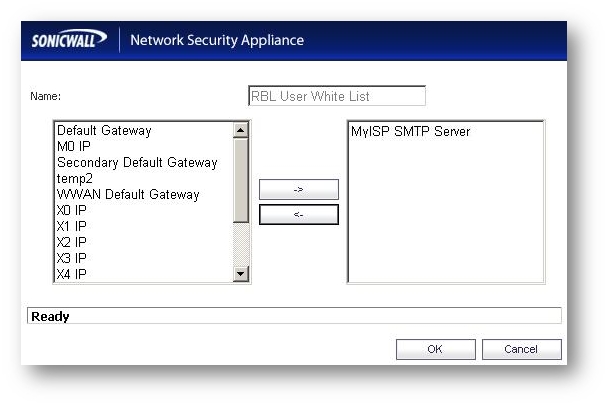Image resolution: width=609 pixels, height=407 pixels.
Task: Select X3 IP in the list
Action: (x=71, y=258)
